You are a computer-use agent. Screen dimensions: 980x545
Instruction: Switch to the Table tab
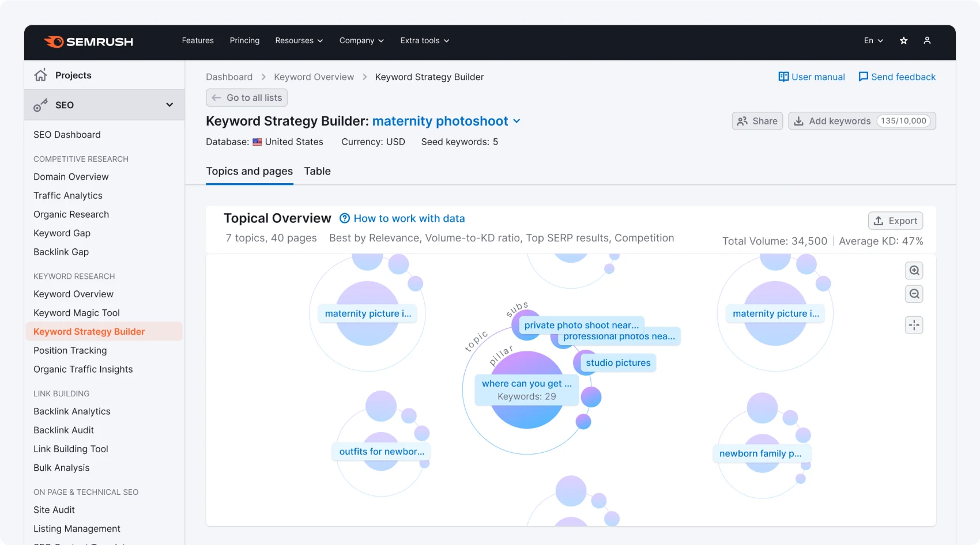tap(317, 171)
